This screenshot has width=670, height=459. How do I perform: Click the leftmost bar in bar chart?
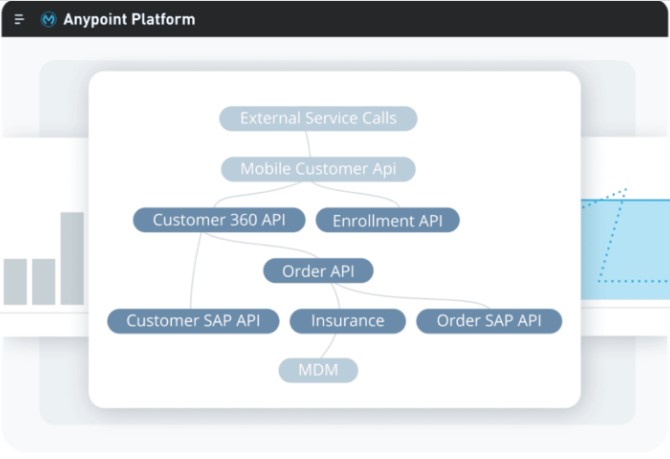[15, 281]
